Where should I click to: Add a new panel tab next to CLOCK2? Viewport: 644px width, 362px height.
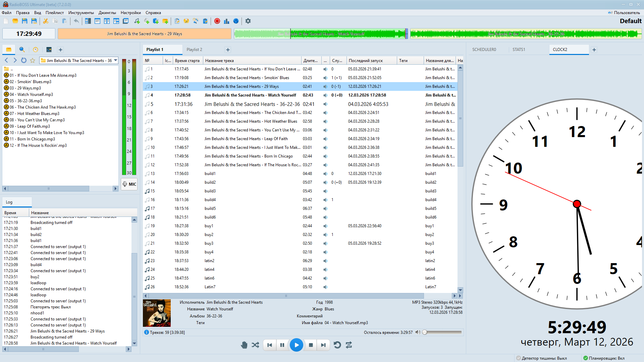point(594,50)
